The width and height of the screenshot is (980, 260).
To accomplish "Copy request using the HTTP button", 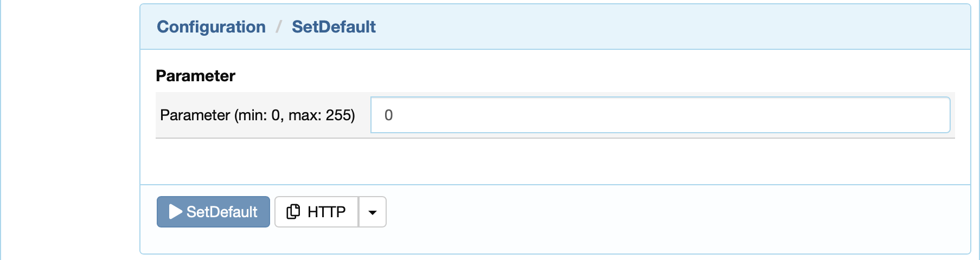I will (x=316, y=212).
